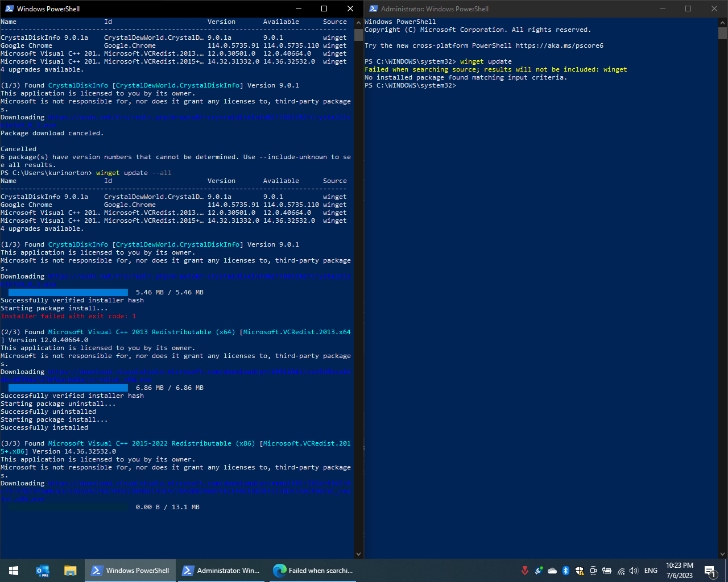
Task: Click the 'Cancelled' line
Action: (19, 149)
